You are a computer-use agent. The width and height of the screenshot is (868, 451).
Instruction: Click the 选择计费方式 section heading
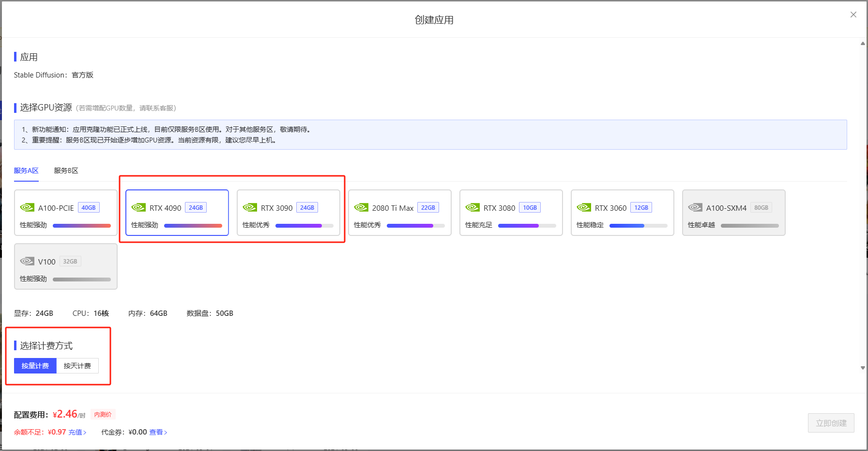[x=46, y=346]
